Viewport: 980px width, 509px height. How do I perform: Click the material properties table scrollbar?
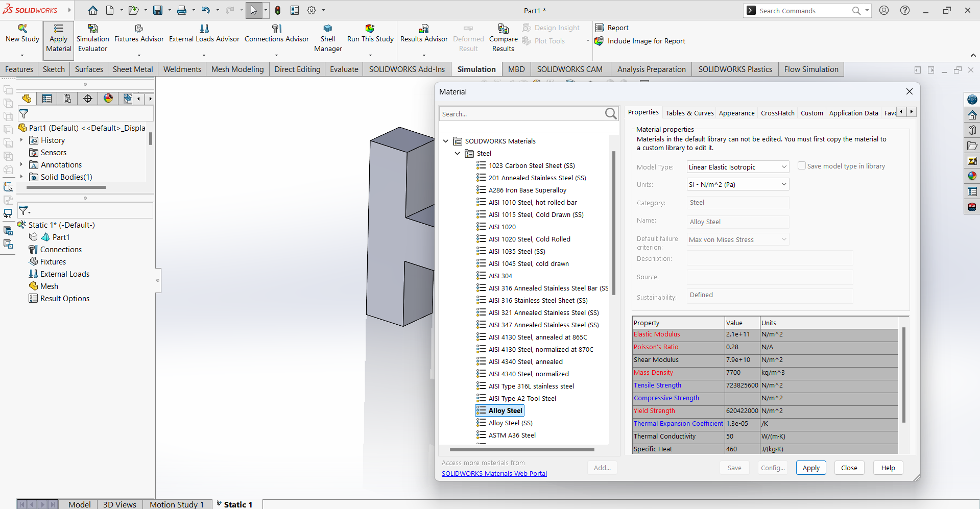[903, 375]
